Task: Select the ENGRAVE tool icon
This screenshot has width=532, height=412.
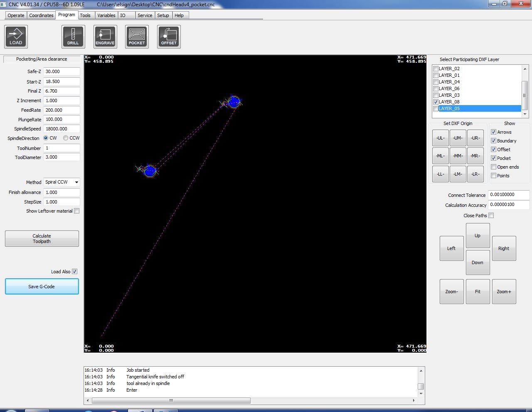Action: (105, 37)
